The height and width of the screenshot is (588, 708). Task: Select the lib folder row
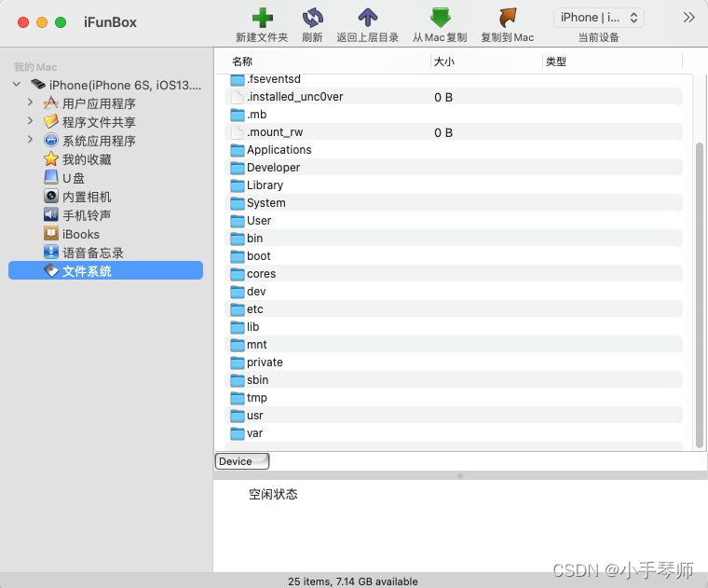click(454, 326)
